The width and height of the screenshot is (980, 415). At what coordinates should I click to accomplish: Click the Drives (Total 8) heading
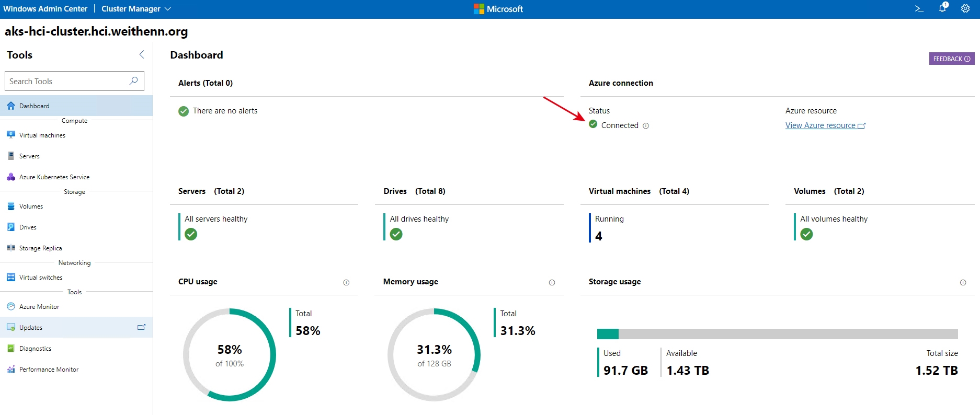pyautogui.click(x=415, y=191)
